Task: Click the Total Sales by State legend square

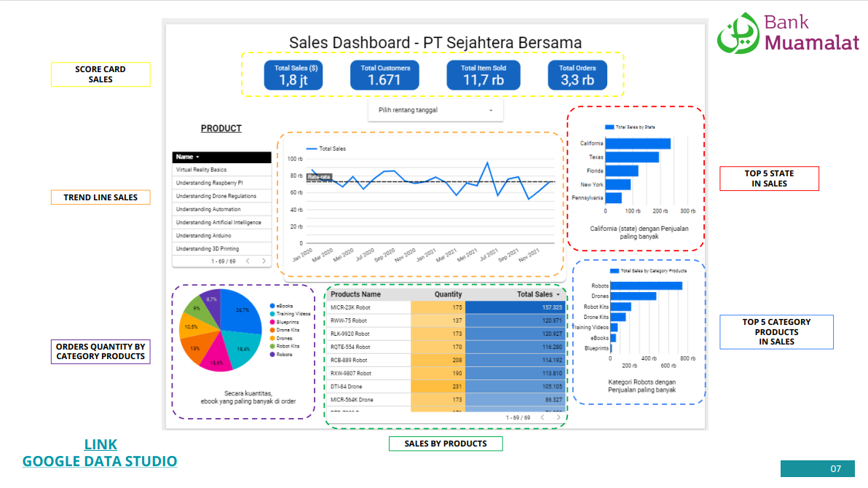Action: (x=610, y=127)
